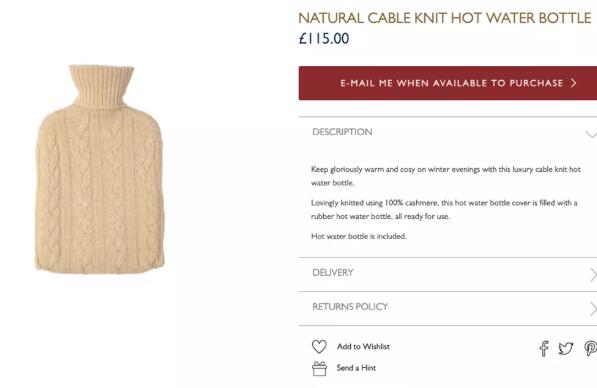This screenshot has height=388, width=597.
Task: Click the gift box hint icon
Action: (x=319, y=369)
